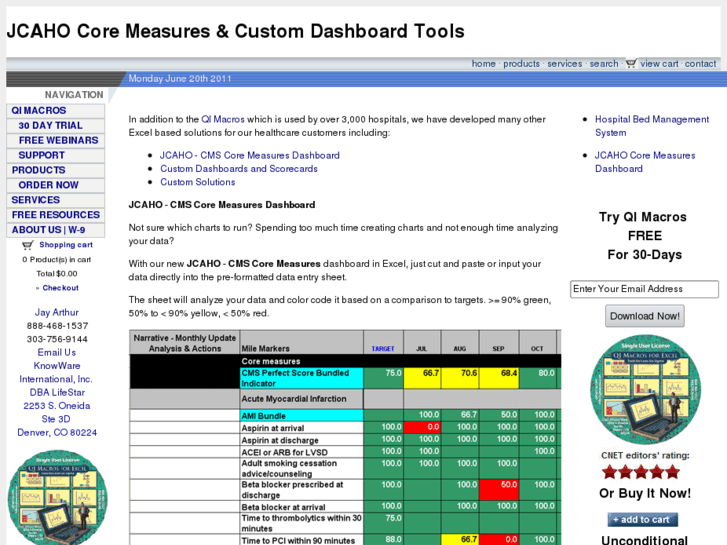Open the services link in top navigation
Viewport: 727px width, 545px height.
564,64
